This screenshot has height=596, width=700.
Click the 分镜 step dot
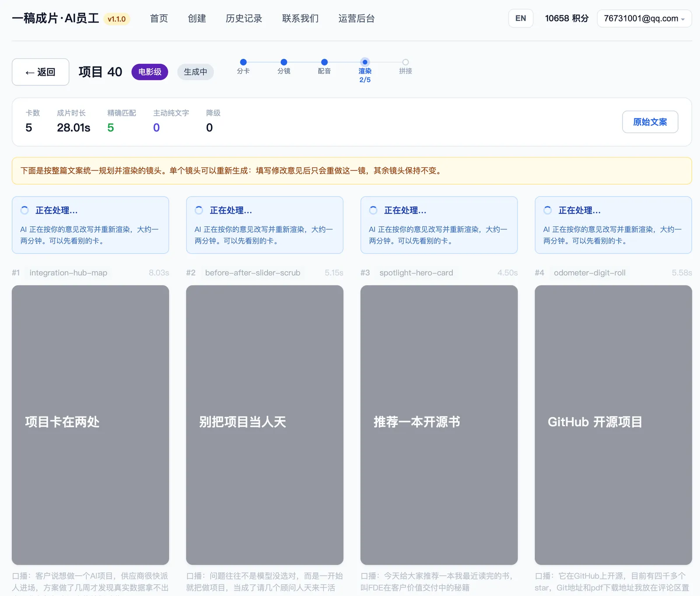coord(284,62)
